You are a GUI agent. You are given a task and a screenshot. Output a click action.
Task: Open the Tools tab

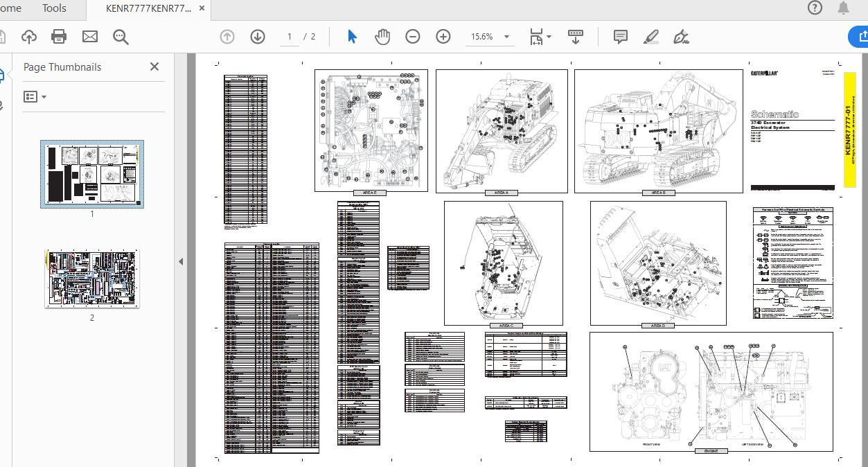[54, 8]
